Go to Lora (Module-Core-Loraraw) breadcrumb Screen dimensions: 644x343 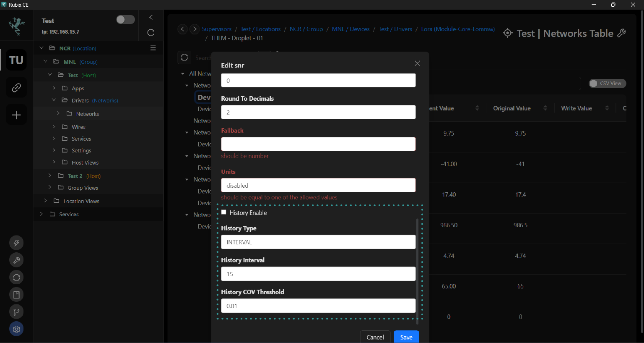tap(458, 29)
